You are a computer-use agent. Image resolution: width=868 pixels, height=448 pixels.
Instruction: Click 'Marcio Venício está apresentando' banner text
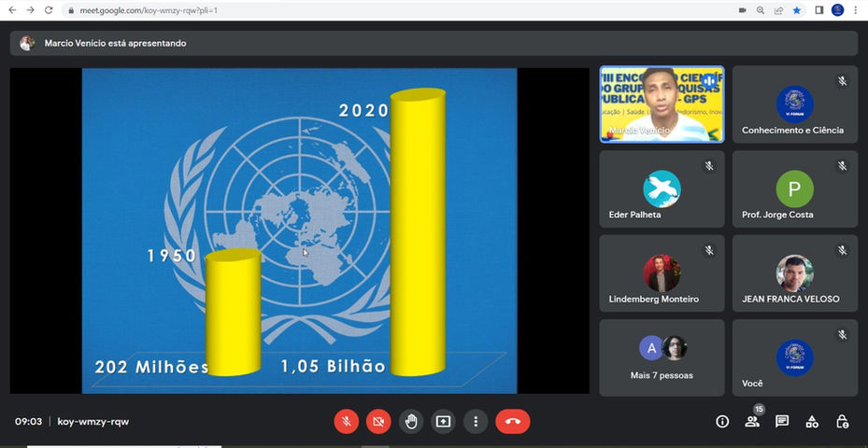[x=115, y=43]
